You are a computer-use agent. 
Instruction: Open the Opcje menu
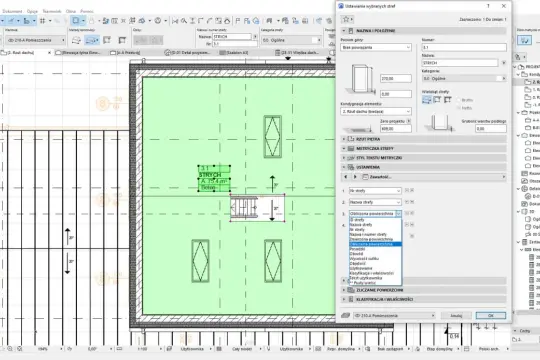32,11
